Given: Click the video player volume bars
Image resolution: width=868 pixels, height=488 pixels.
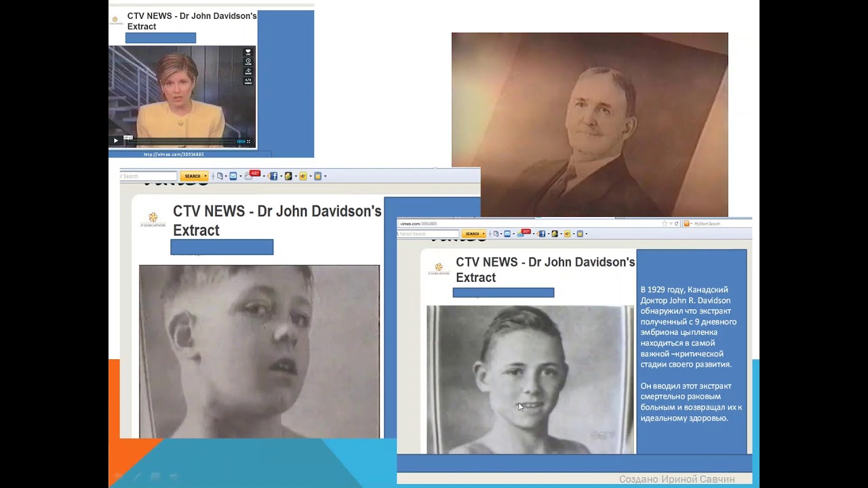Looking at the screenshot, I should point(240,141).
